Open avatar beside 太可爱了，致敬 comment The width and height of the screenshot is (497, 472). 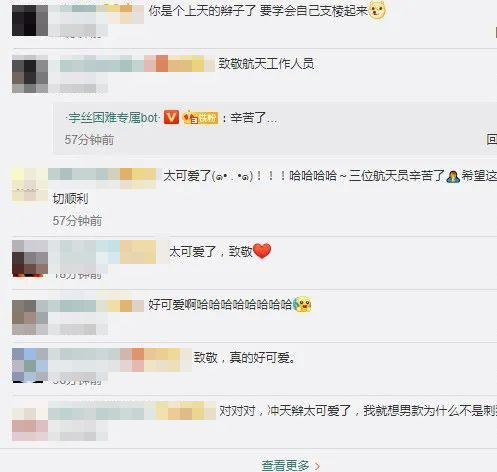point(30,259)
